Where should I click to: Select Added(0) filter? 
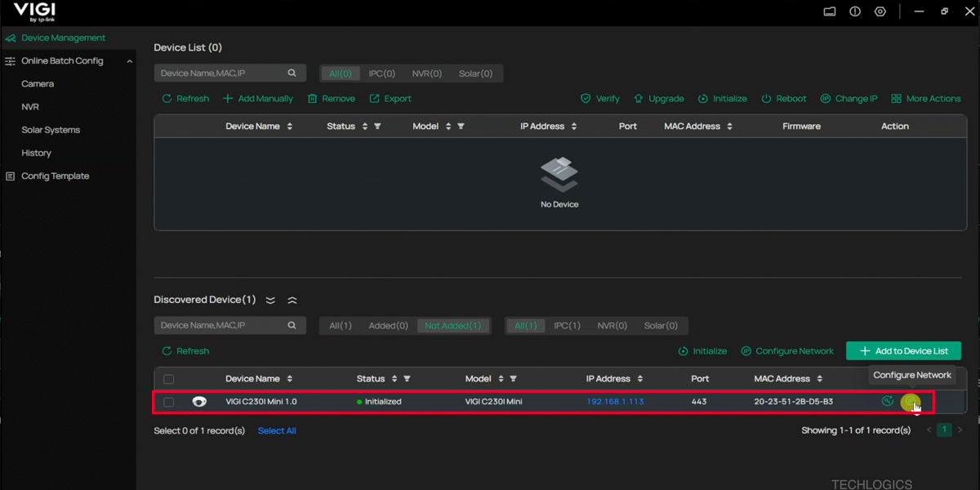[388, 326]
